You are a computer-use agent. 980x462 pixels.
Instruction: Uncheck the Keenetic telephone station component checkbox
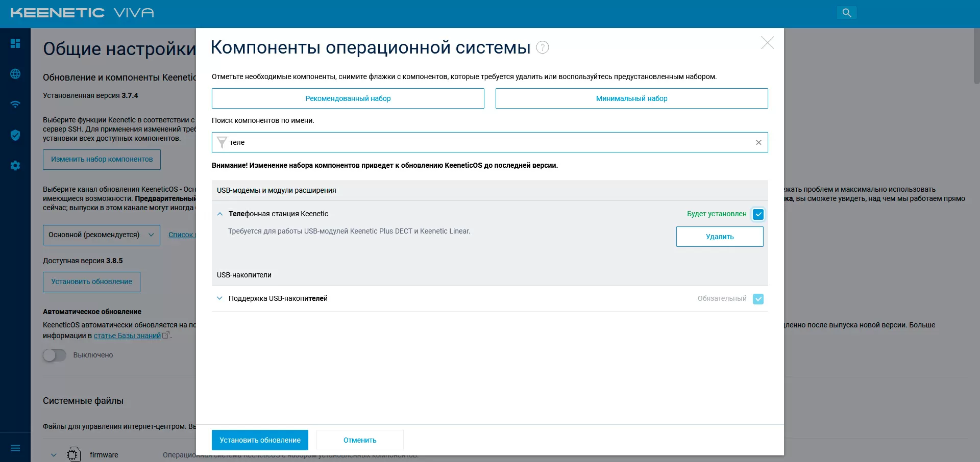click(758, 214)
